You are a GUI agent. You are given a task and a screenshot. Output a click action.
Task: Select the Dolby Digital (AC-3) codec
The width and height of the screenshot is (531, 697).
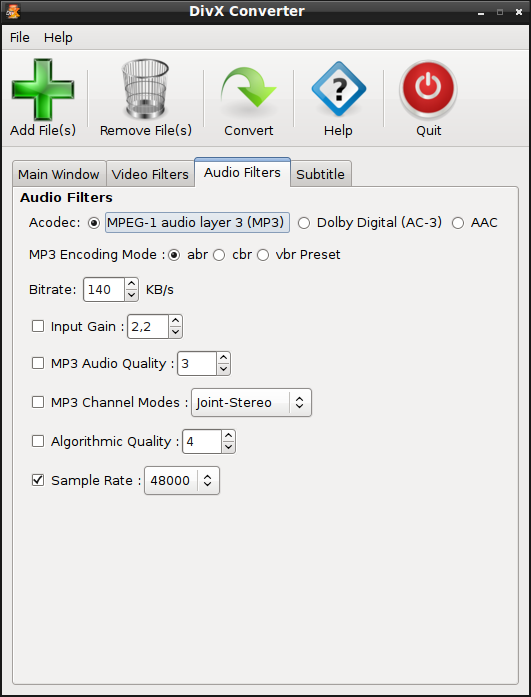coord(304,223)
